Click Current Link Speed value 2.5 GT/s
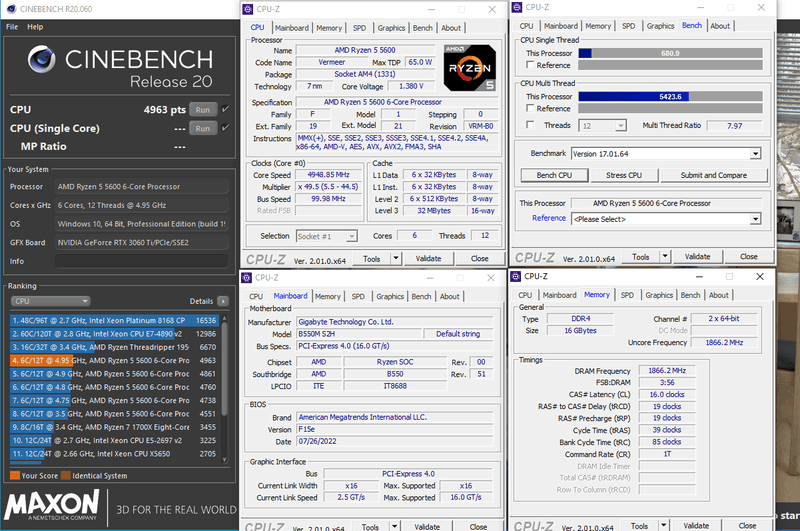 pyautogui.click(x=351, y=497)
